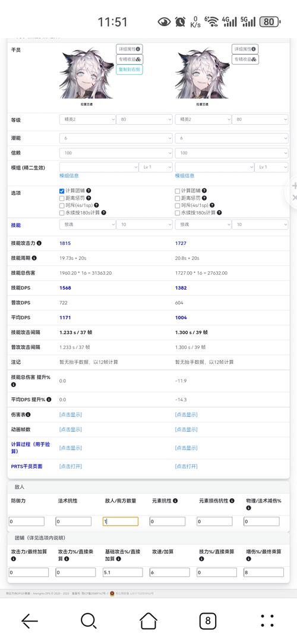Open the browser four-dot menu icon

tap(267, 621)
